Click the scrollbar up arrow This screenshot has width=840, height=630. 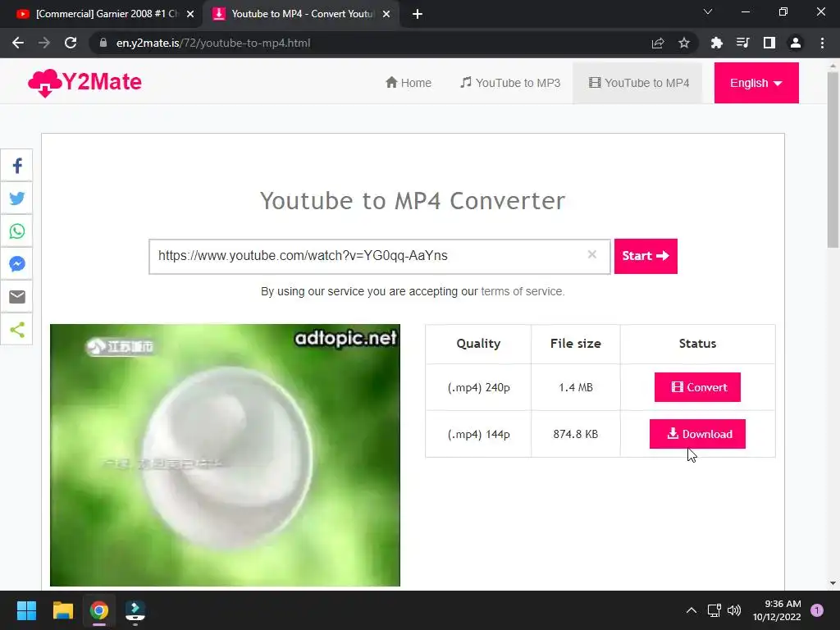(833, 66)
